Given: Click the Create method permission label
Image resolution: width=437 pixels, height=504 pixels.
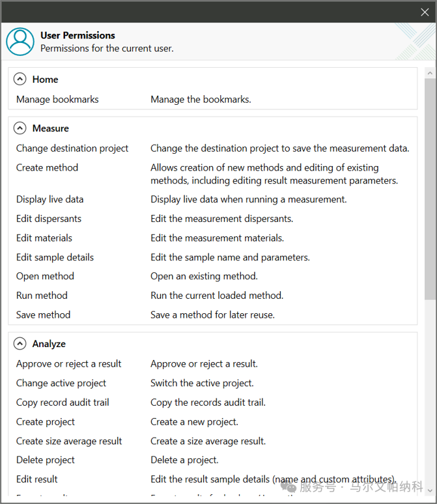Looking at the screenshot, I should point(47,168).
